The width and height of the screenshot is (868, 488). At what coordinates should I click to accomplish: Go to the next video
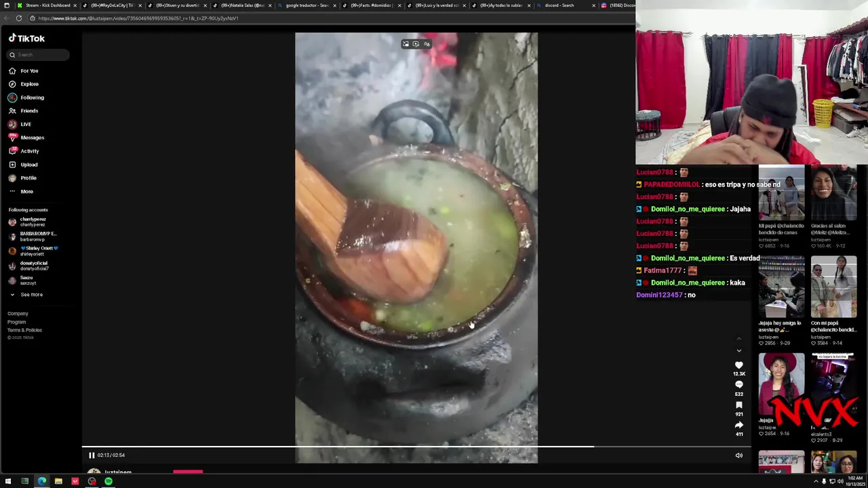(x=739, y=350)
